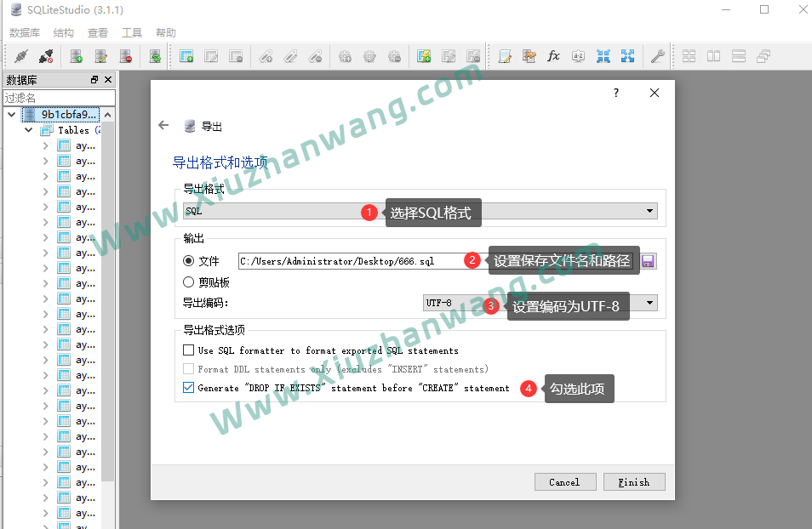The image size is (812, 529).
Task: Open the export format dropdown showing SQL
Action: pos(649,210)
